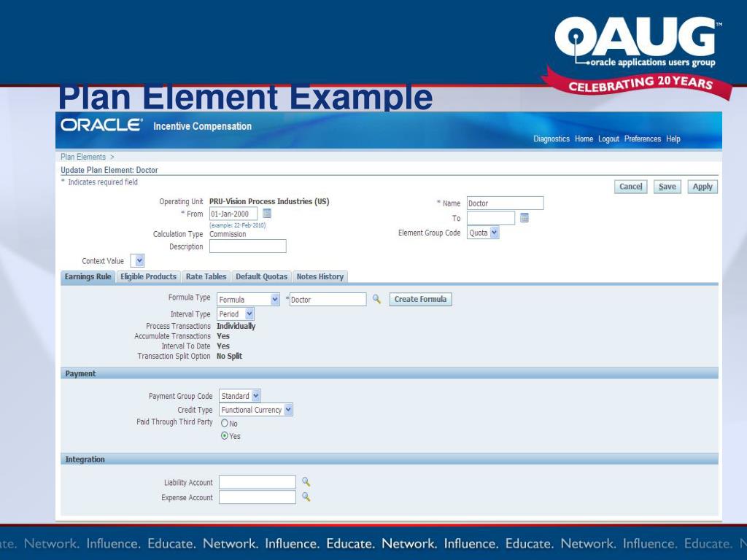Click the Individually process transactions value
This screenshot has height=560, width=747.
click(236, 326)
